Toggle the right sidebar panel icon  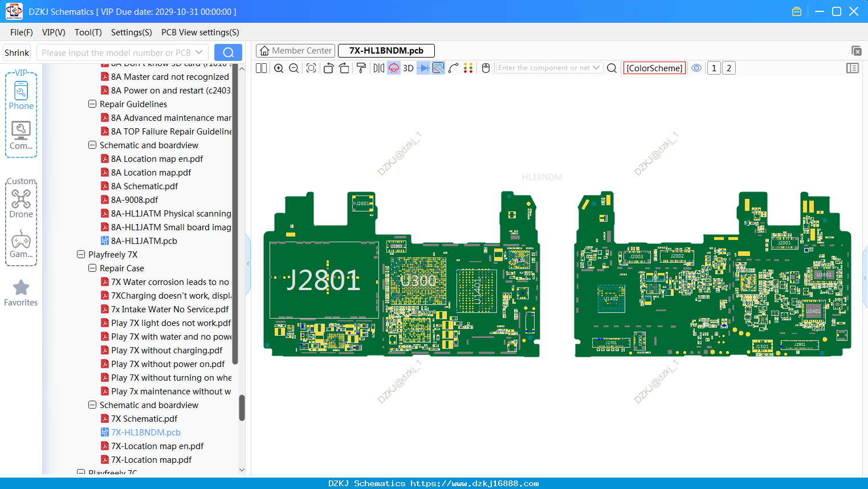[853, 68]
